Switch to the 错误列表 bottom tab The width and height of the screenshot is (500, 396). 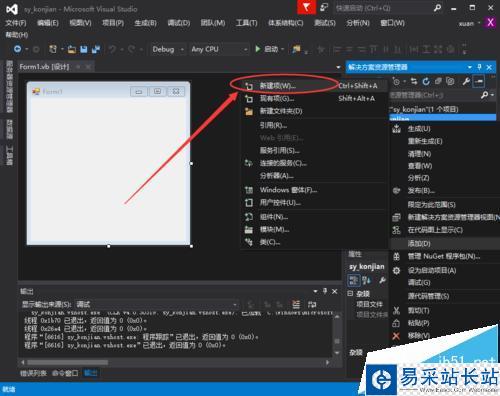point(33,373)
